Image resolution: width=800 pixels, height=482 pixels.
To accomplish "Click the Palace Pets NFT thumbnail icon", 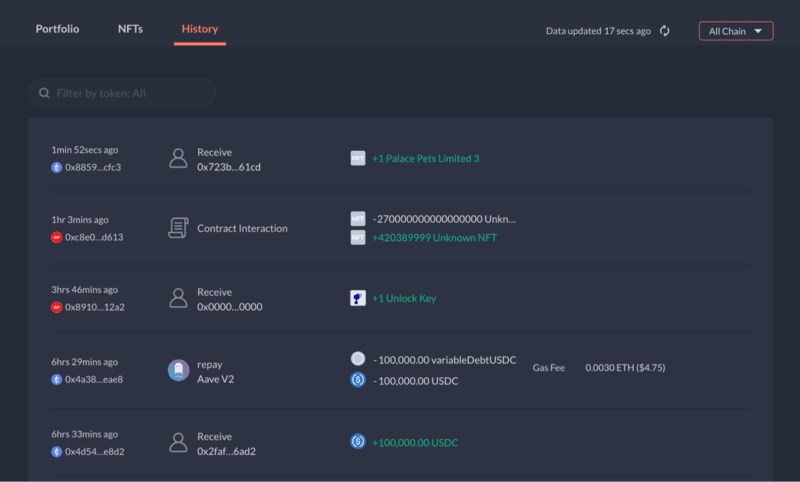I will 358,158.
